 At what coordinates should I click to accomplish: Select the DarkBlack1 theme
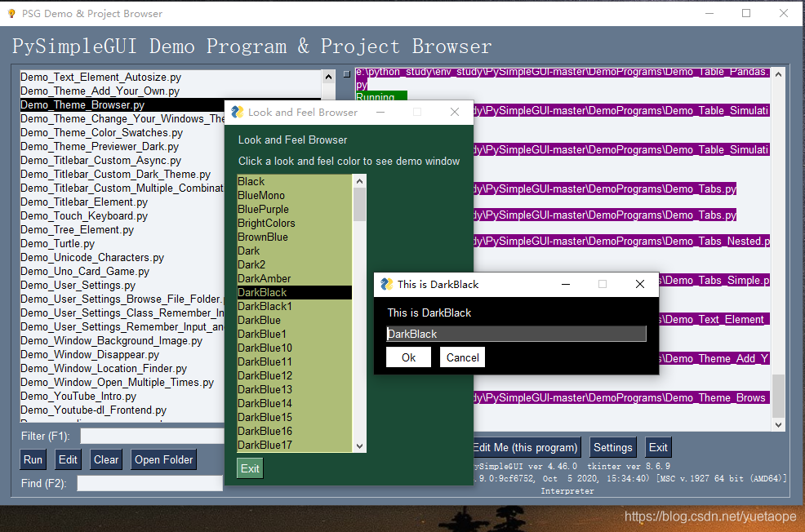[294, 306]
